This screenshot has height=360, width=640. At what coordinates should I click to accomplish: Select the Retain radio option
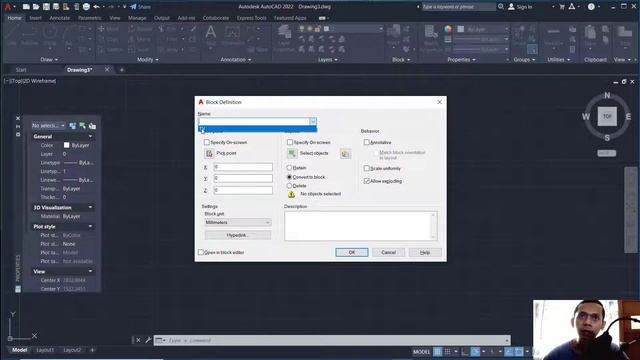pos(289,168)
